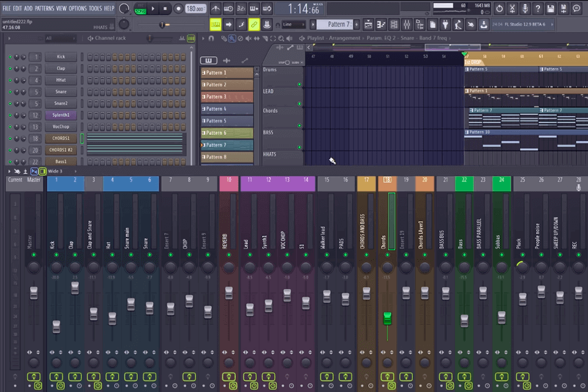Adjust the Chords track volume fader
Screen dimensions: 588x392
(x=386, y=317)
